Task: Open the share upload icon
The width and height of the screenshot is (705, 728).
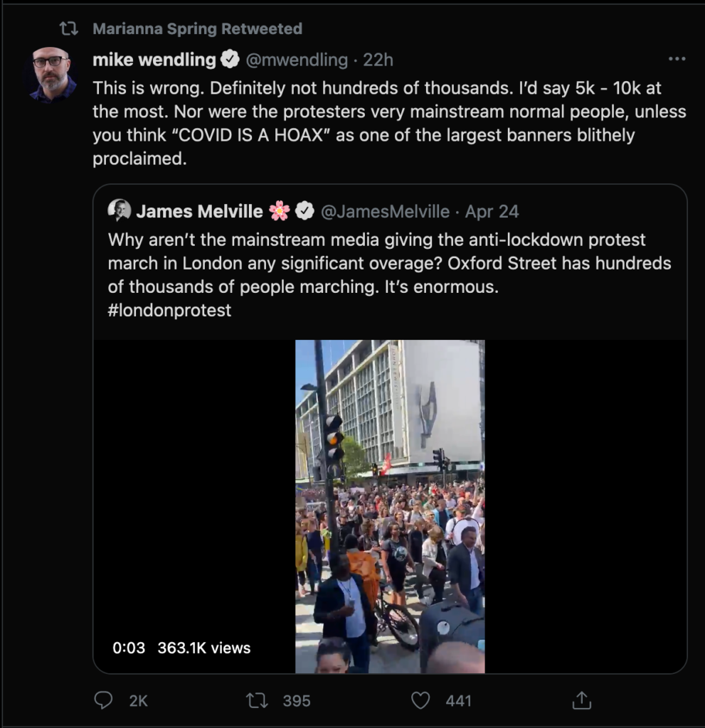Action: [581, 700]
